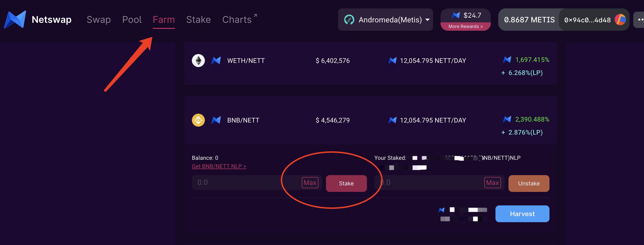Viewport: 644px width, 245px height.
Task: Open the Stake navigation tab
Action: click(x=199, y=20)
